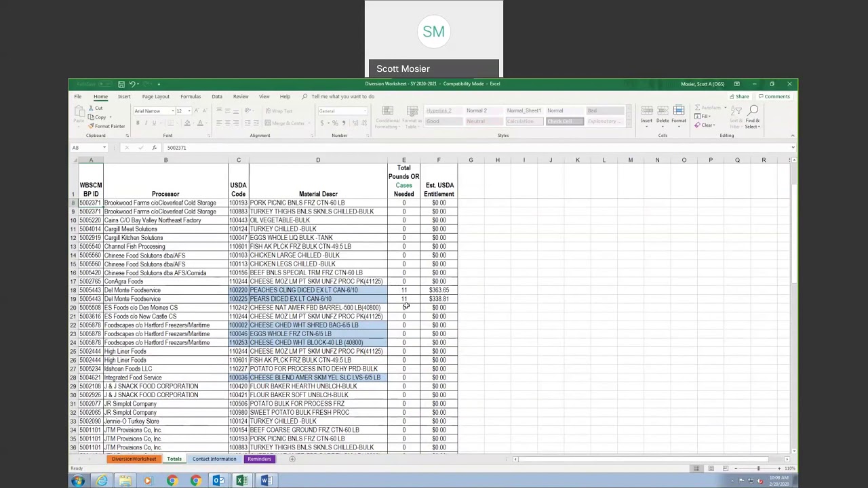Switch to Normal view in status bar

pos(696,468)
